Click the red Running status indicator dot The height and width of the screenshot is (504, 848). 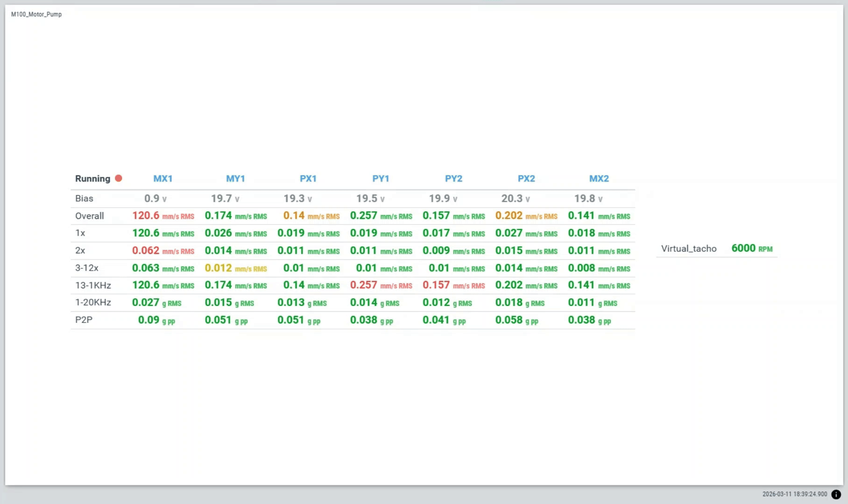(x=119, y=178)
